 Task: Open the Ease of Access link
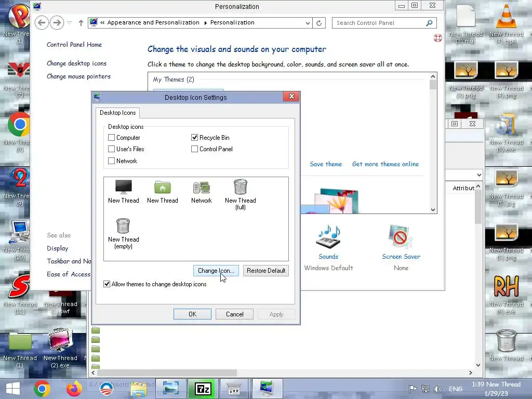pos(69,274)
